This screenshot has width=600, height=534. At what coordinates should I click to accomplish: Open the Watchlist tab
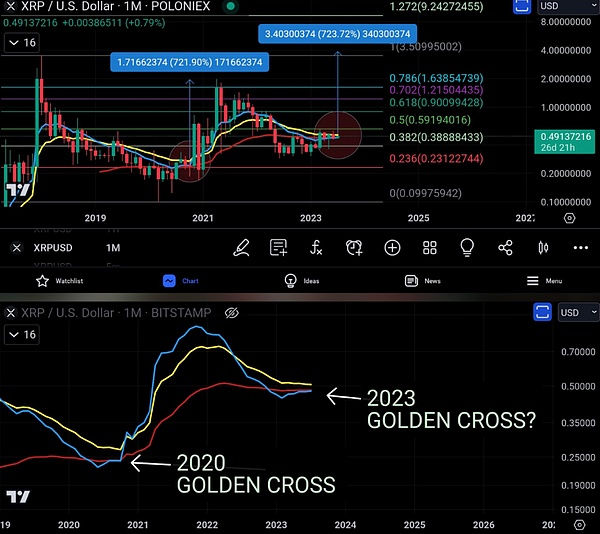[59, 281]
